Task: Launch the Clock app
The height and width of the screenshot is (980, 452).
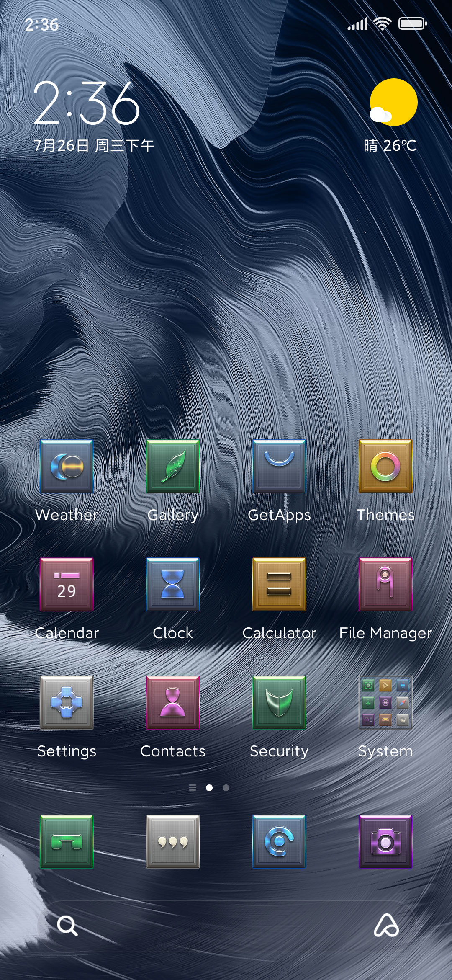Action: coord(173,584)
